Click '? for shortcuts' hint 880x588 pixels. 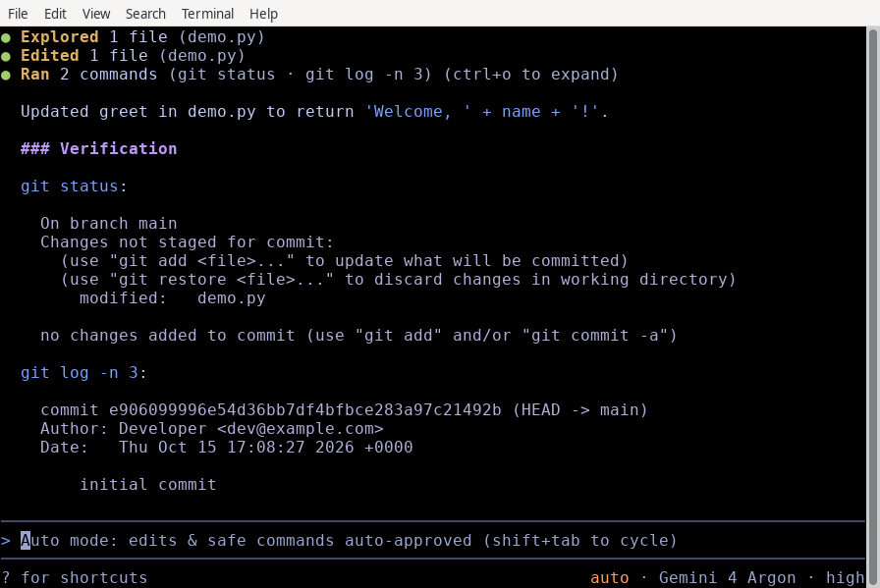point(74,577)
